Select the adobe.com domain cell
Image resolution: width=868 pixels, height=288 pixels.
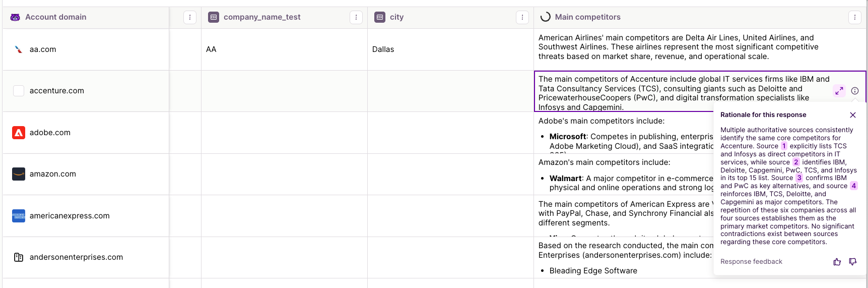[86, 133]
